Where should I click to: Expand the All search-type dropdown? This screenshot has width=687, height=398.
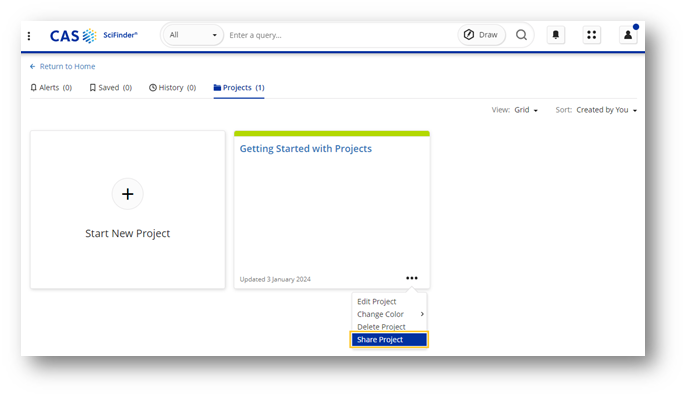tap(193, 35)
